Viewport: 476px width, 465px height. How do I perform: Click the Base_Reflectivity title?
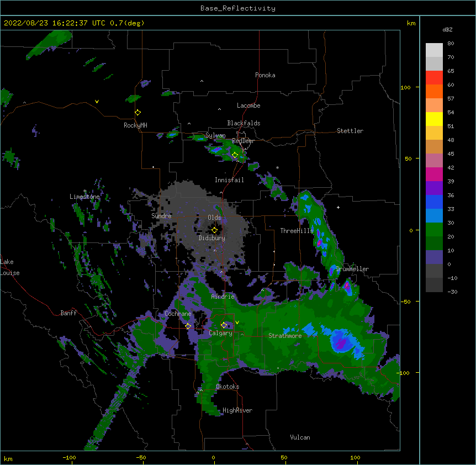(x=238, y=8)
